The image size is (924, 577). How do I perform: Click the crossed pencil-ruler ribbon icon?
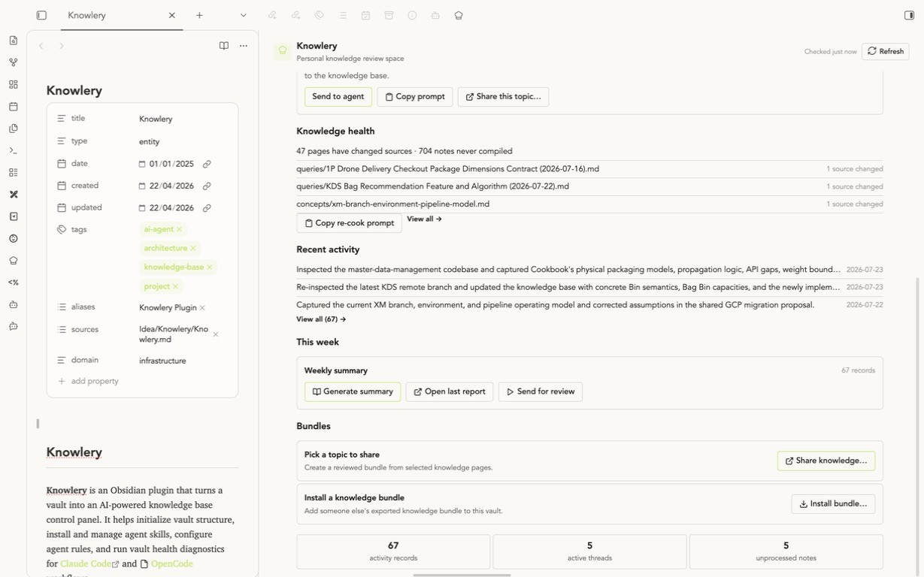tap(14, 195)
